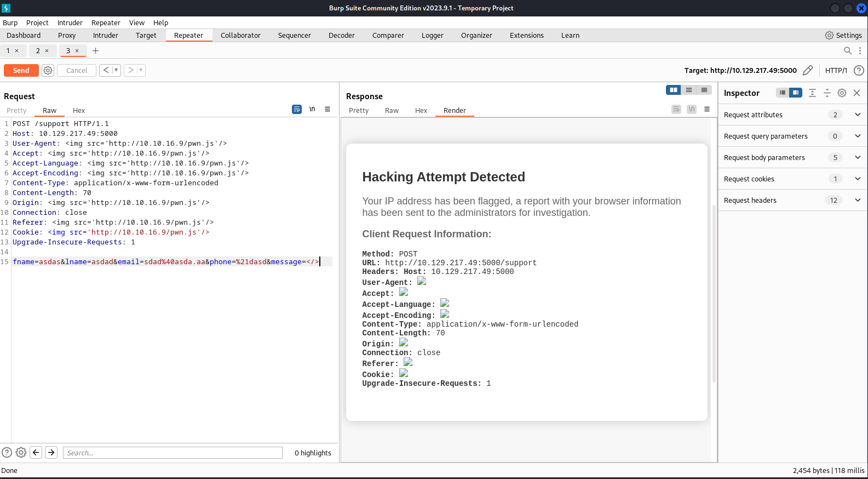Switch request view to Hex tab
This screenshot has height=479, width=868.
point(79,110)
